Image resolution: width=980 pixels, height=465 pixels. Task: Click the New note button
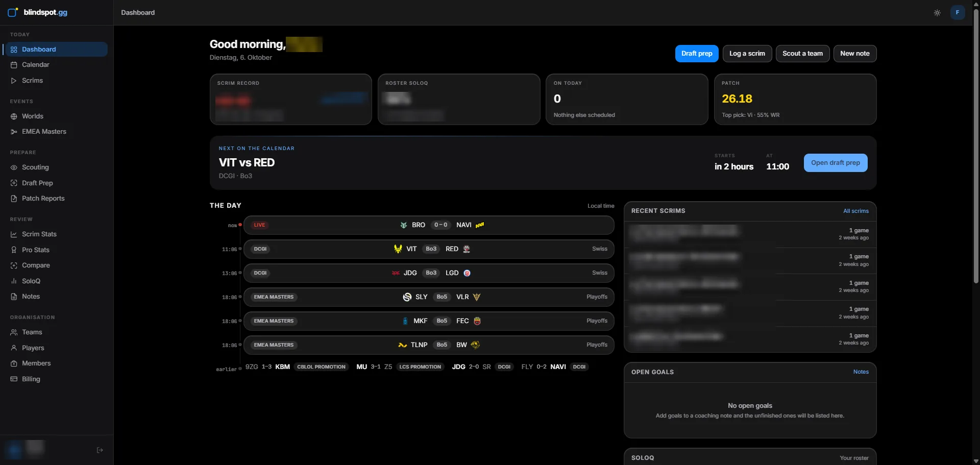(x=855, y=54)
